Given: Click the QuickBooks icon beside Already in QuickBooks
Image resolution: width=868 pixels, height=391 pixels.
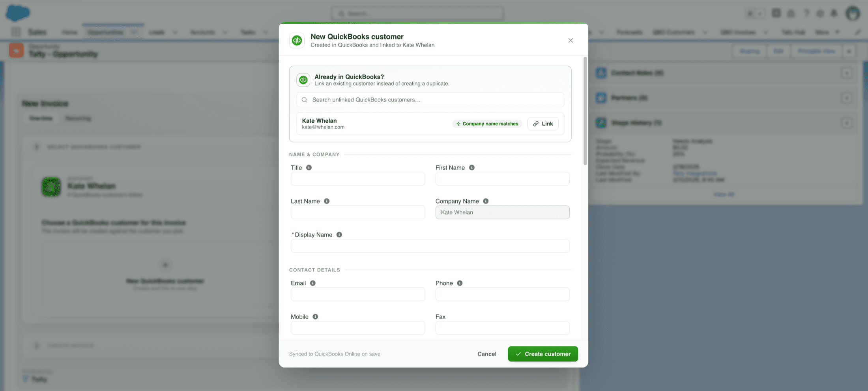Looking at the screenshot, I should coord(303,80).
